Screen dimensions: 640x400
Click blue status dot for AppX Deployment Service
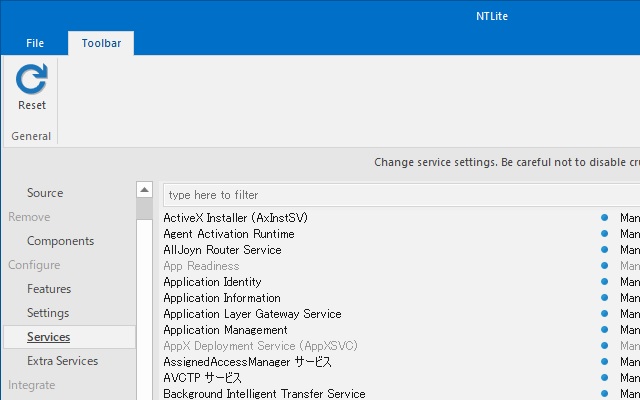point(604,345)
